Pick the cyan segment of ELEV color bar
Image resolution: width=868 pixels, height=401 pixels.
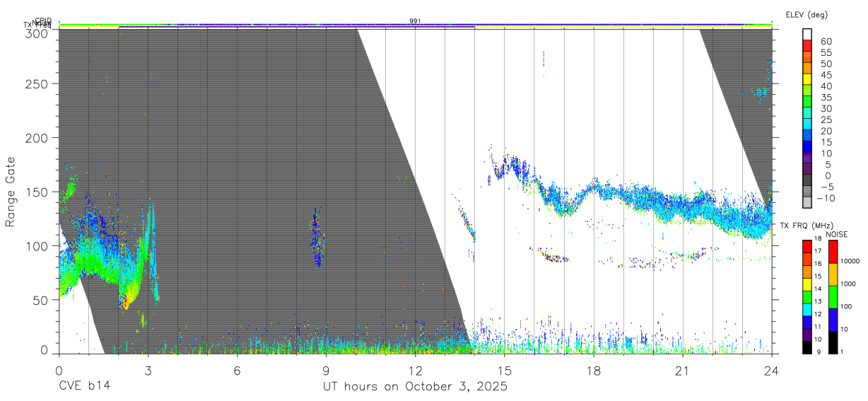(x=807, y=124)
